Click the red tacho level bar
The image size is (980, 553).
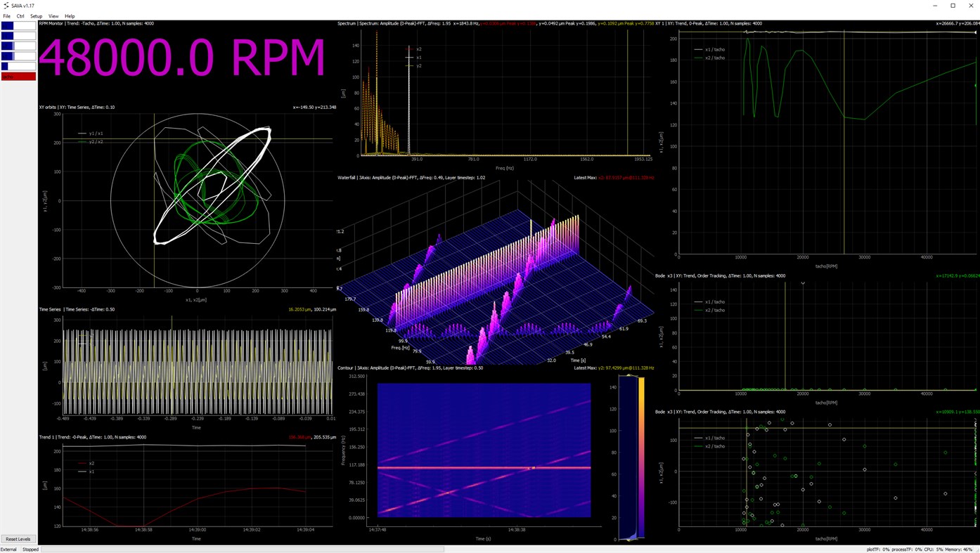[18, 77]
